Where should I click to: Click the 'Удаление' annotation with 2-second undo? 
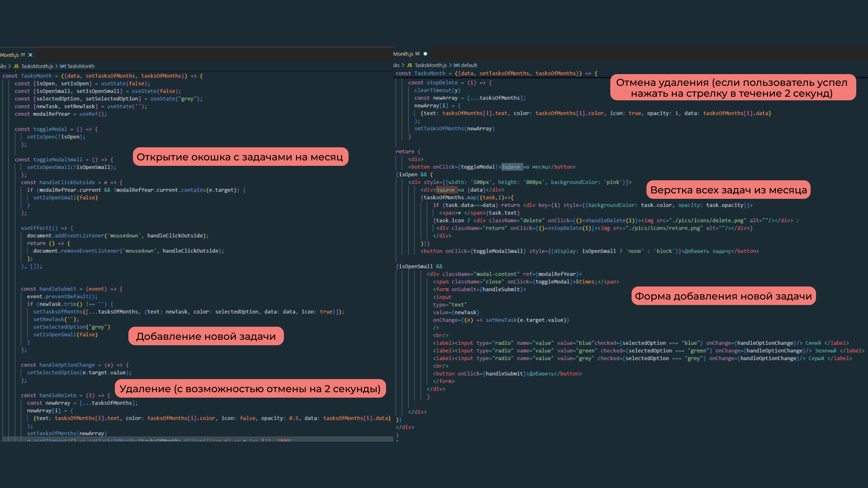[250, 389]
